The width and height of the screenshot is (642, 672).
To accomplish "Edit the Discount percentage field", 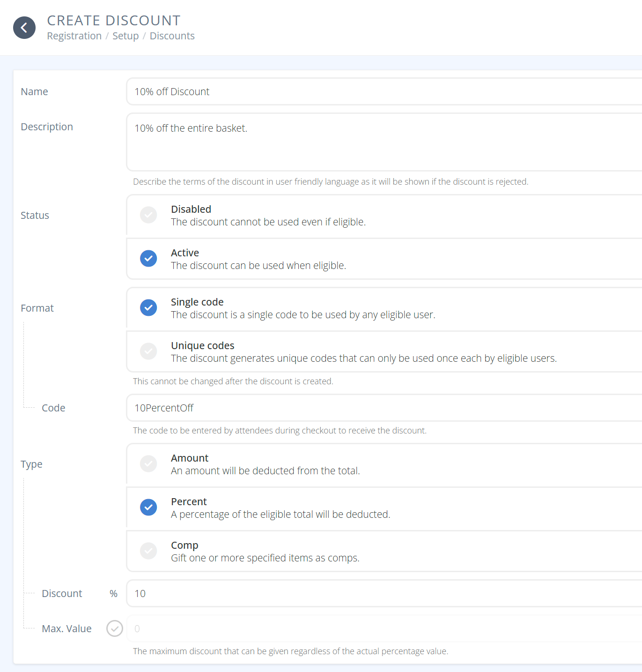I will pyautogui.click(x=384, y=594).
